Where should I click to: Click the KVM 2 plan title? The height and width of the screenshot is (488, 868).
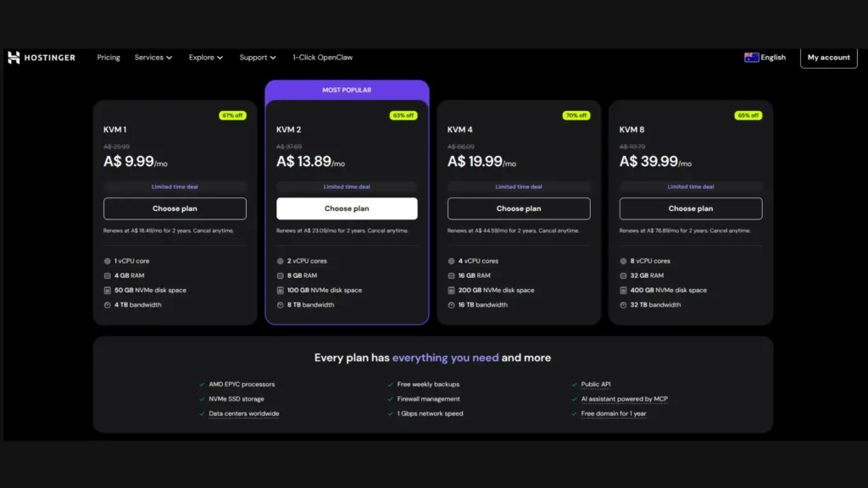pos(288,130)
